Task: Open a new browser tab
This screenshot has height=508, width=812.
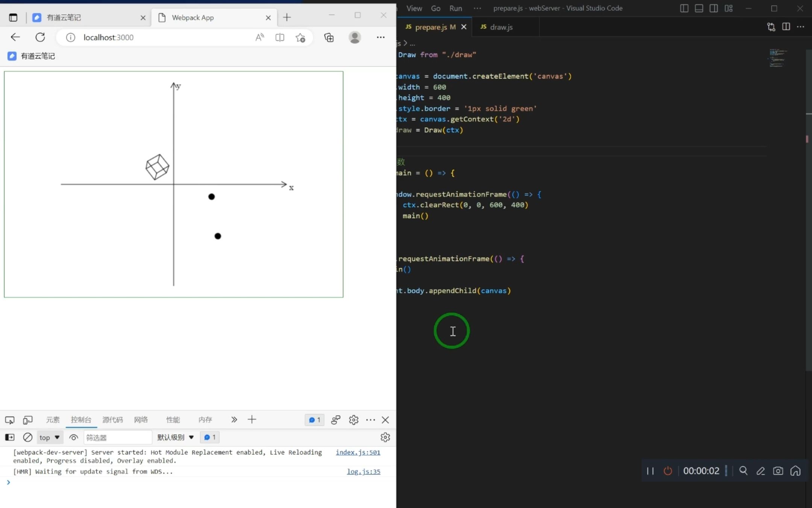Action: (x=287, y=17)
